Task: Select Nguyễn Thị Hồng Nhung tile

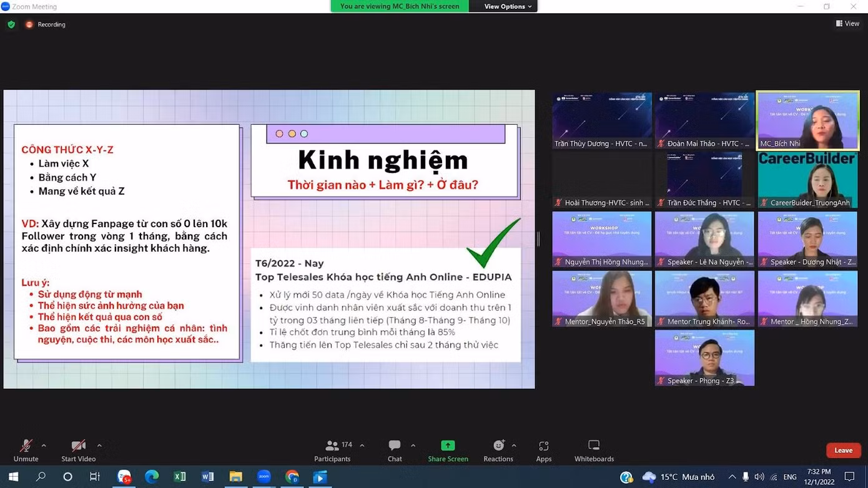Action: coord(602,239)
